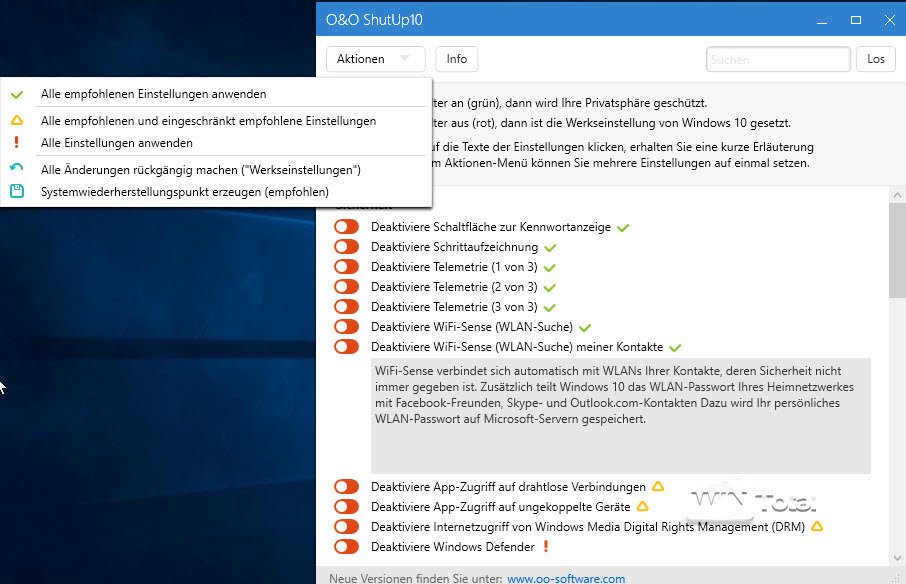
Task: Toggle Deaktiviere WiFi-Sense (WLAN-Suche) switch
Action: coord(347,326)
